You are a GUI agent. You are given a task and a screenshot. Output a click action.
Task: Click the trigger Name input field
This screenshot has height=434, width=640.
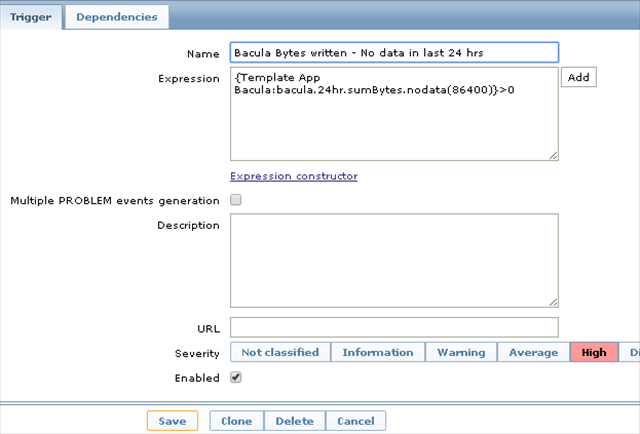click(x=394, y=52)
